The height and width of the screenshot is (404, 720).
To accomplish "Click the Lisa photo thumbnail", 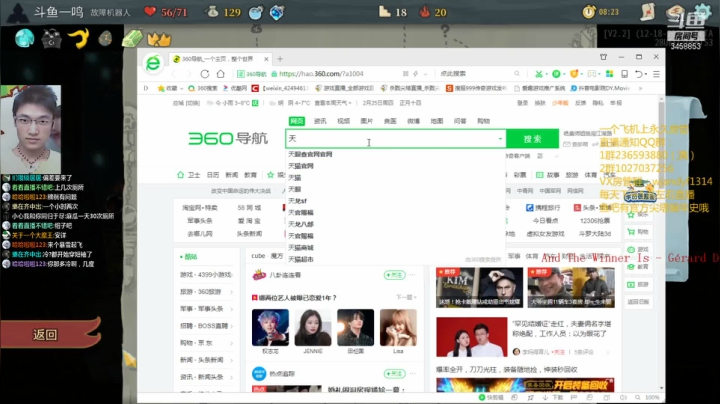I will (x=398, y=327).
